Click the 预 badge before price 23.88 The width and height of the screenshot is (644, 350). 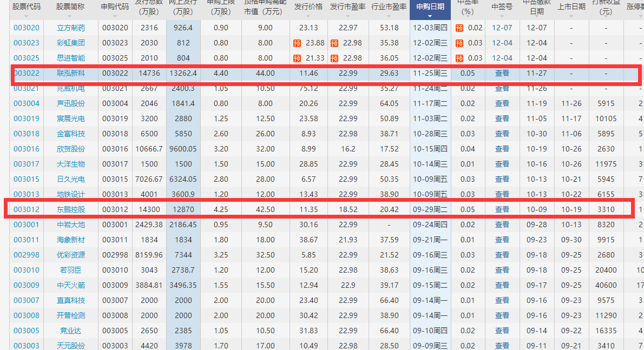point(297,43)
